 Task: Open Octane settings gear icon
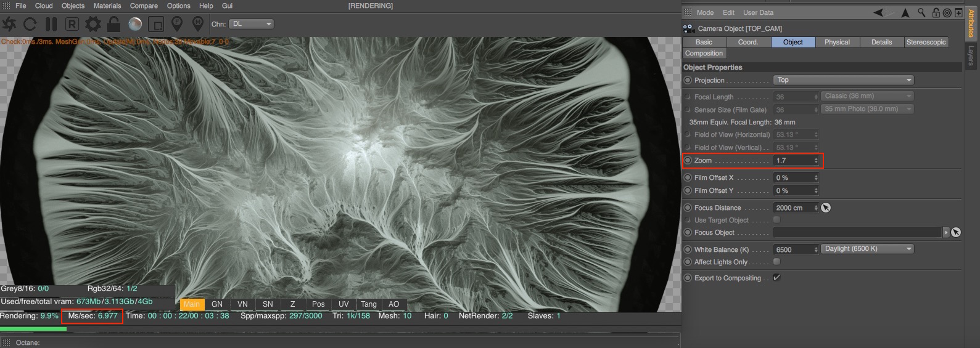[93, 24]
